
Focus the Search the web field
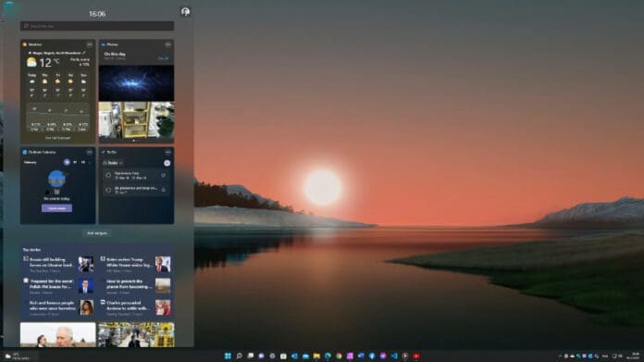coord(97,26)
